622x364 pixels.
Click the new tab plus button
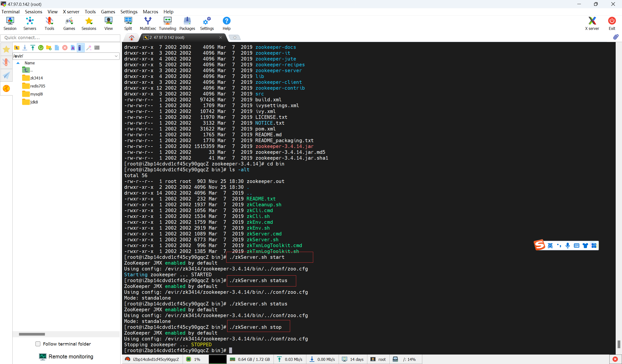234,37
